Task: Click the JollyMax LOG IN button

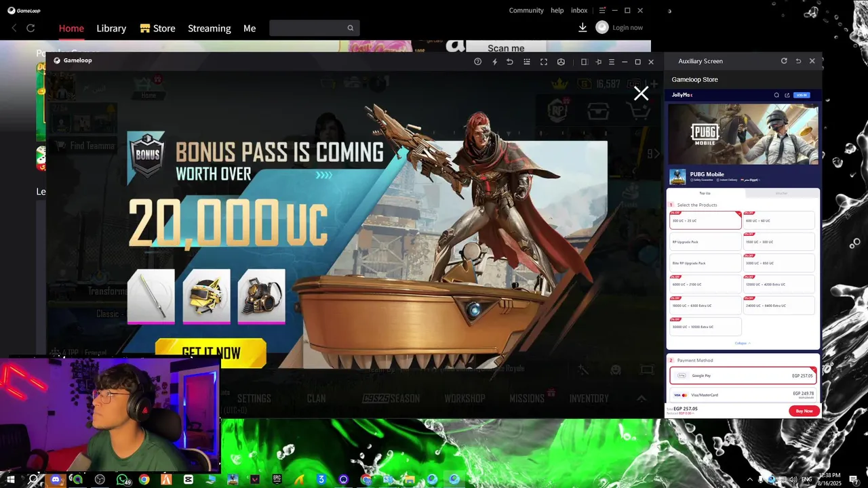Action: tap(802, 95)
